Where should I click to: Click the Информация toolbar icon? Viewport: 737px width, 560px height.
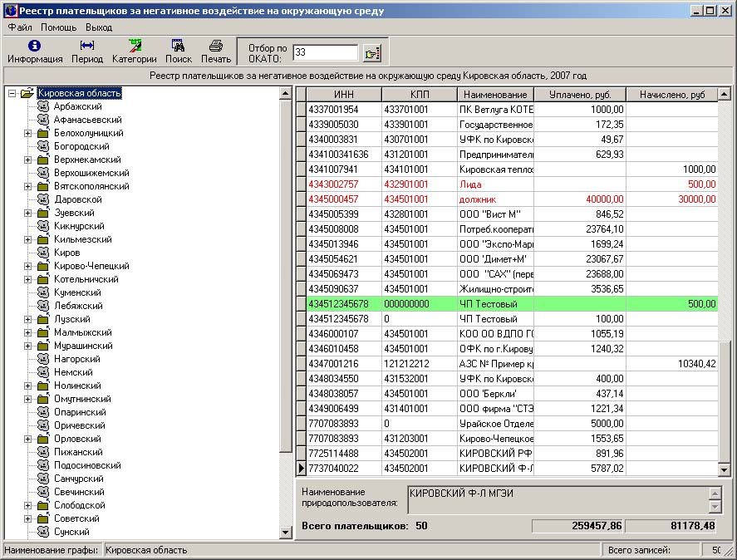click(35, 51)
